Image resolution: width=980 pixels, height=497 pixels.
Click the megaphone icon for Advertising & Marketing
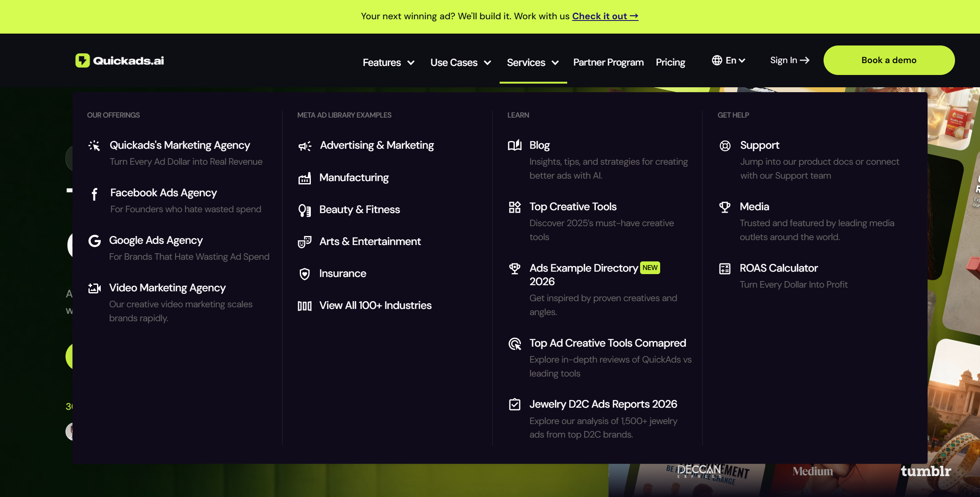305,146
